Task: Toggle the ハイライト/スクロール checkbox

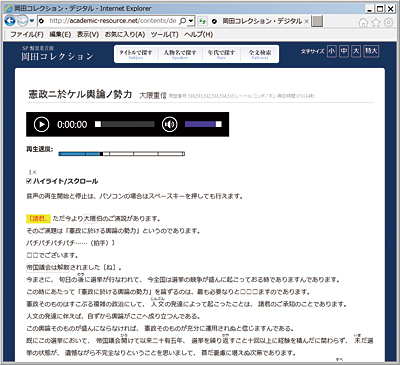Action: 29,181
